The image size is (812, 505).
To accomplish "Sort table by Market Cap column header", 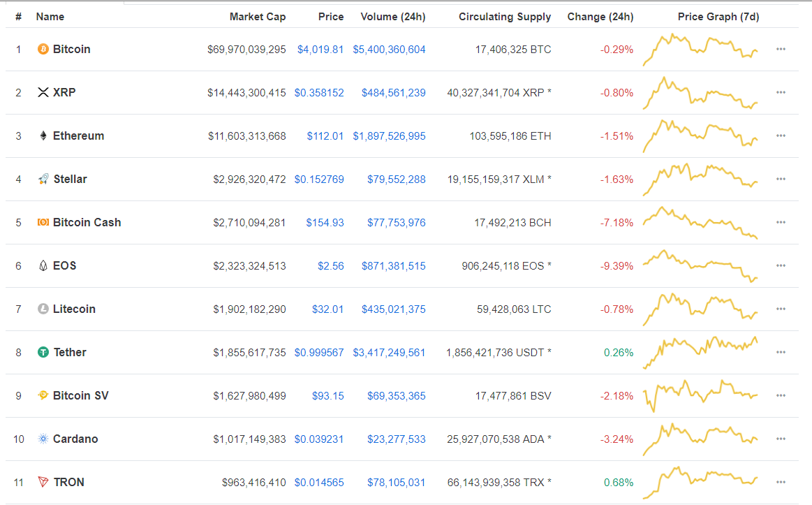I will coord(257,17).
